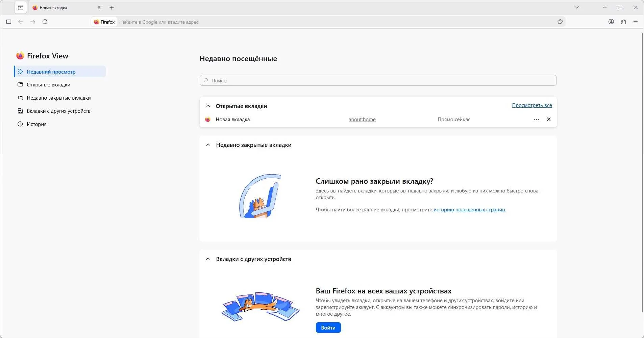Viewport: 644px width, 338px height.
Task: Open the Firefox View tab button
Action: click(x=21, y=7)
